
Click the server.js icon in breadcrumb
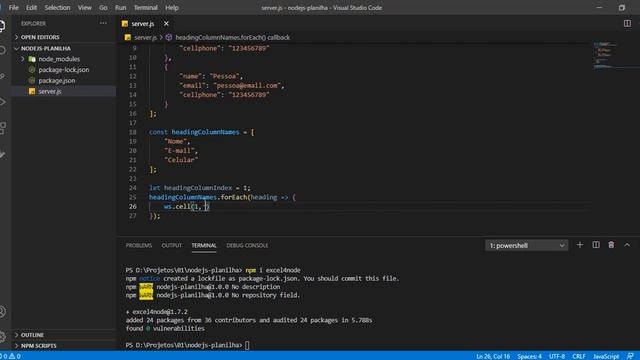(128, 38)
